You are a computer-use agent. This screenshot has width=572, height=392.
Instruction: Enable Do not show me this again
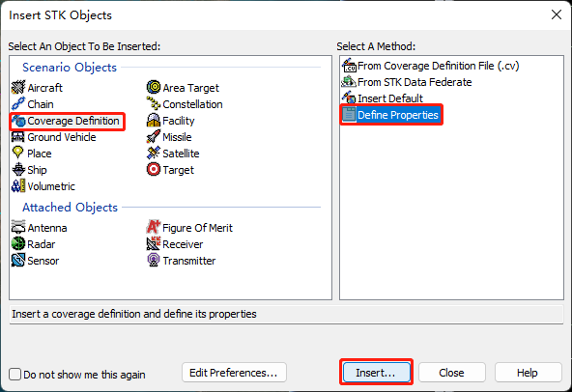tap(14, 374)
